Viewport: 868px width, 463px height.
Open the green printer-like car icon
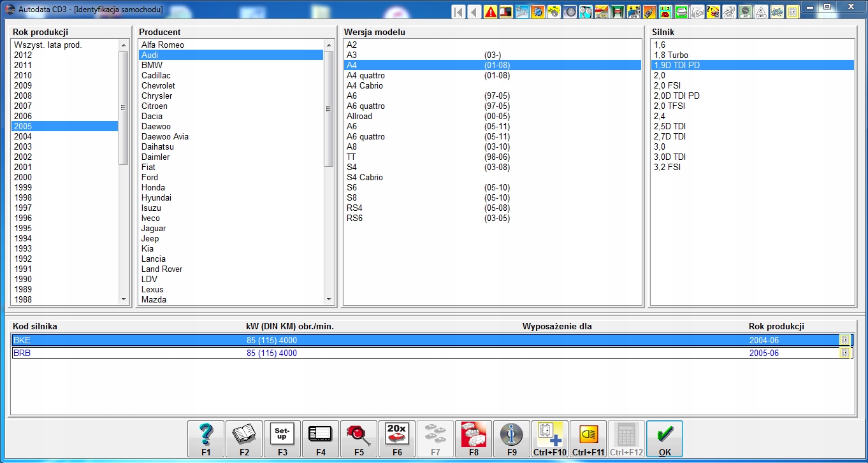(681, 11)
